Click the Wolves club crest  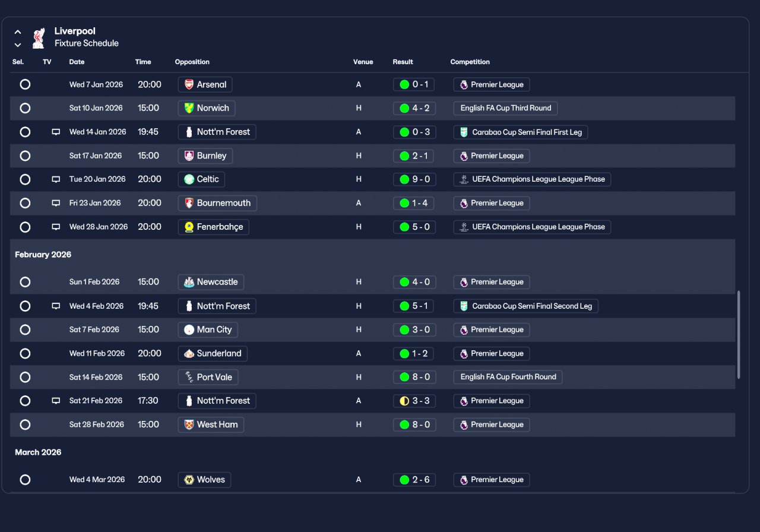pos(189,480)
